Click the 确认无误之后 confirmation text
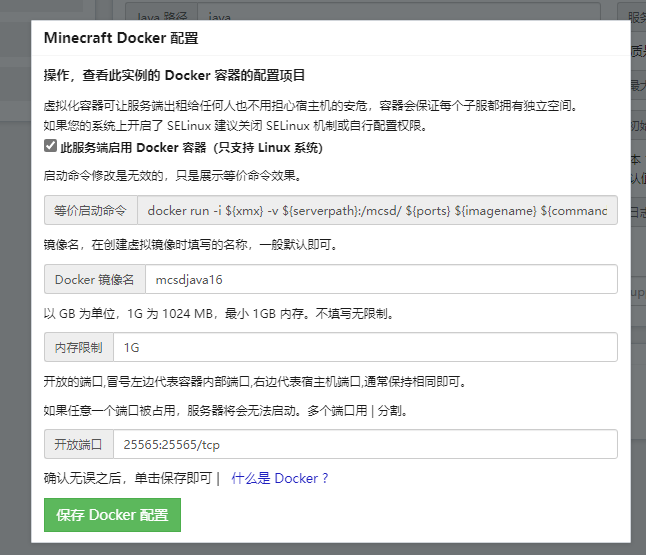The width and height of the screenshot is (646, 555). 130,478
